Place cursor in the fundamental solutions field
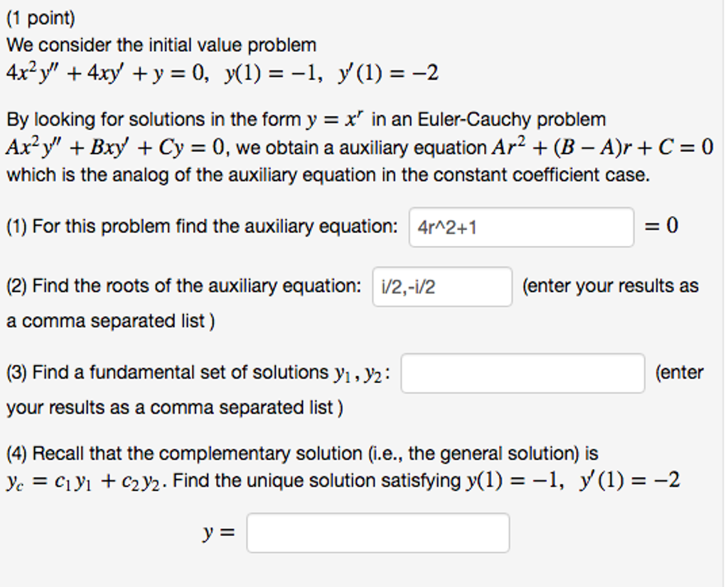This screenshot has height=587, width=728. click(x=523, y=372)
